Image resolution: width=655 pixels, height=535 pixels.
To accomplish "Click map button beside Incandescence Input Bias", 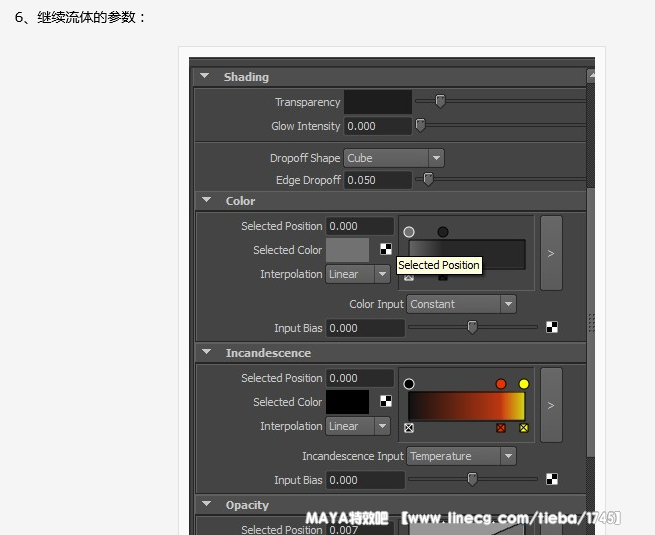I will 552,479.
